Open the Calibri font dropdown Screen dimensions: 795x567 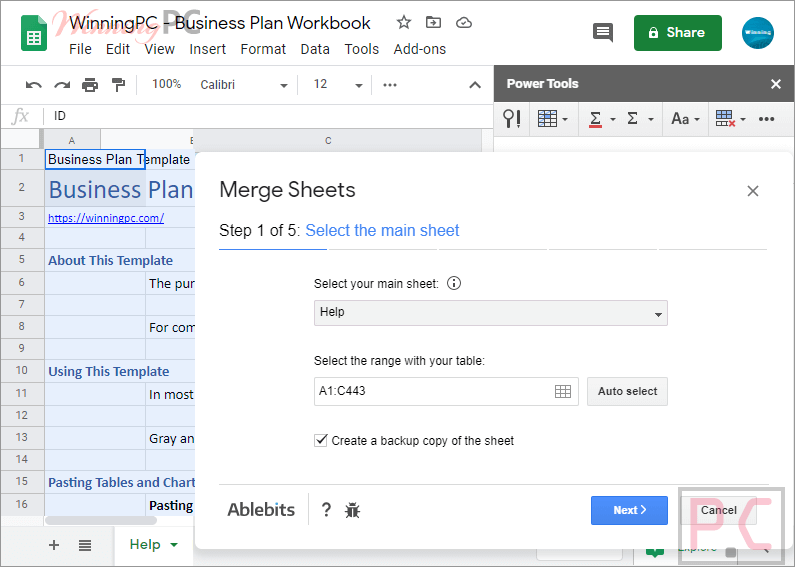(244, 85)
